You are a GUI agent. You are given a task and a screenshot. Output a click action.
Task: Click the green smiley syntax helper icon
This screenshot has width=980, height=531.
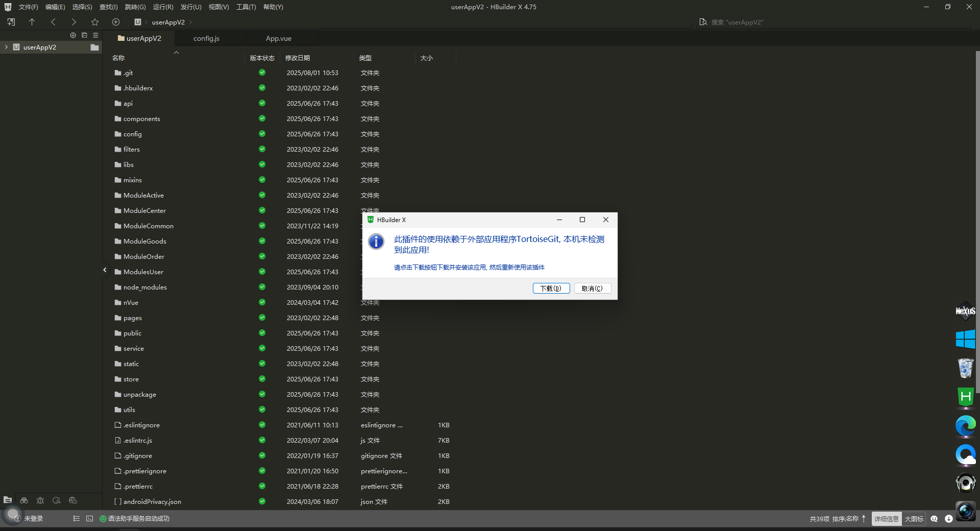pos(103,519)
